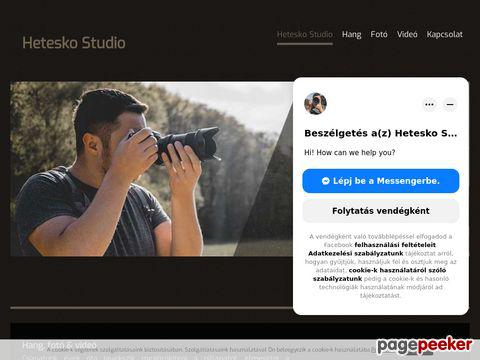Navigate to the Videó section
This screenshot has height=360, width=480.
pyautogui.click(x=407, y=34)
